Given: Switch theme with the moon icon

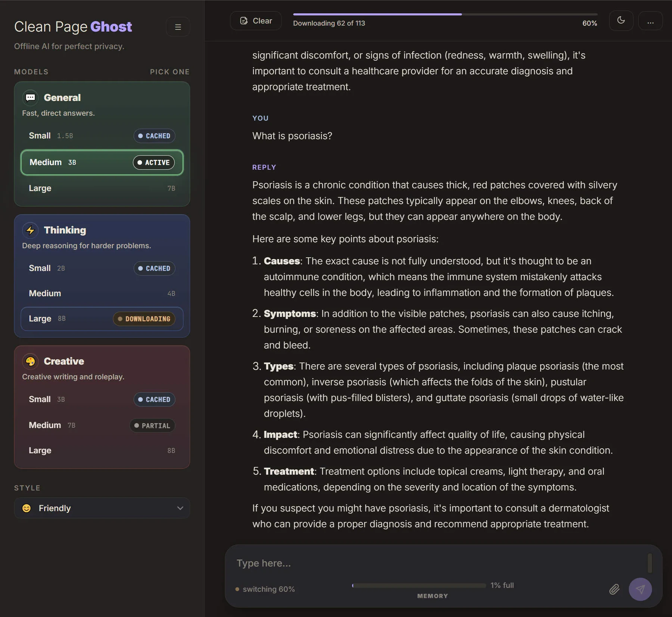Looking at the screenshot, I should pos(621,21).
